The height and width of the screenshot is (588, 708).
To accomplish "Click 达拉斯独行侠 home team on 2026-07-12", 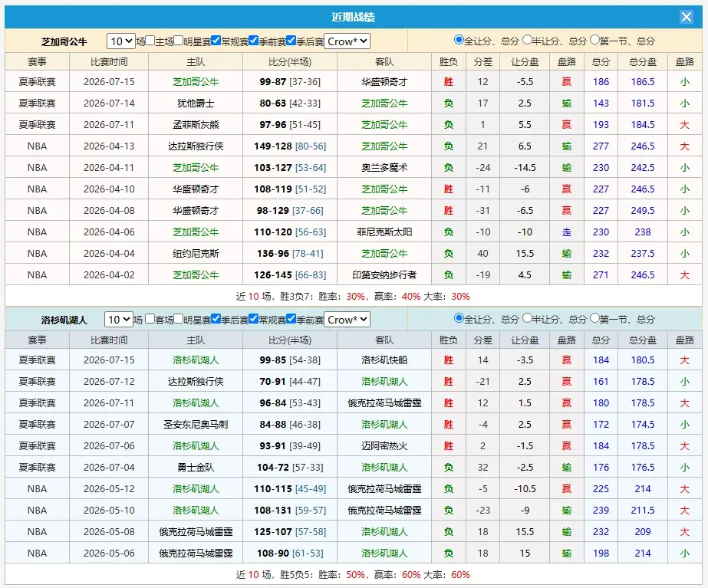I will tap(196, 382).
